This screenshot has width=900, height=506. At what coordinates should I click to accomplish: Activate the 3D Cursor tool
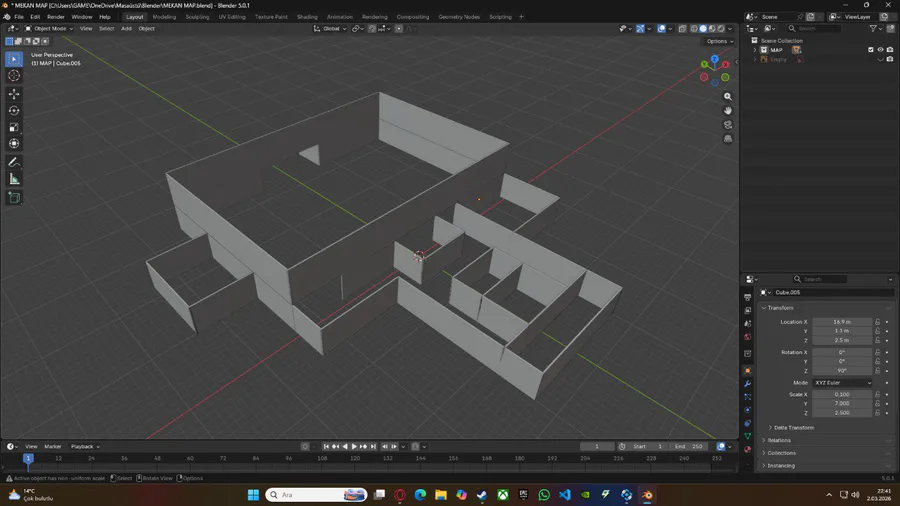click(x=14, y=76)
